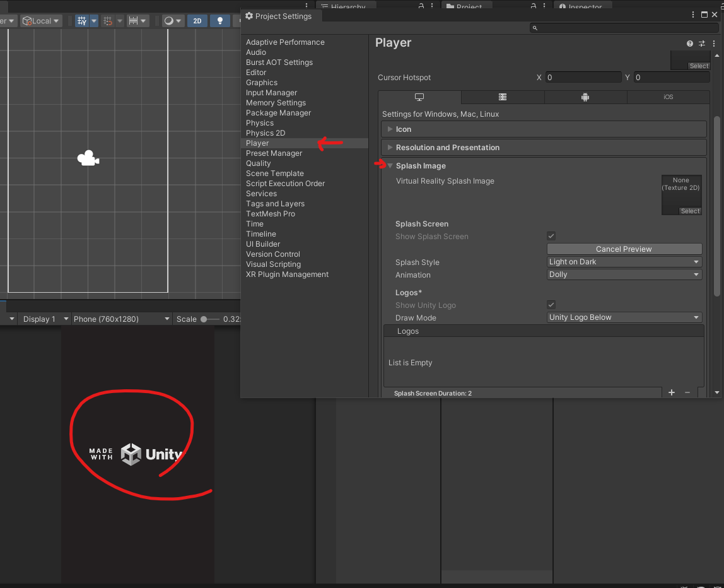The height and width of the screenshot is (588, 724).
Task: Select Time settings category
Action: point(254,224)
